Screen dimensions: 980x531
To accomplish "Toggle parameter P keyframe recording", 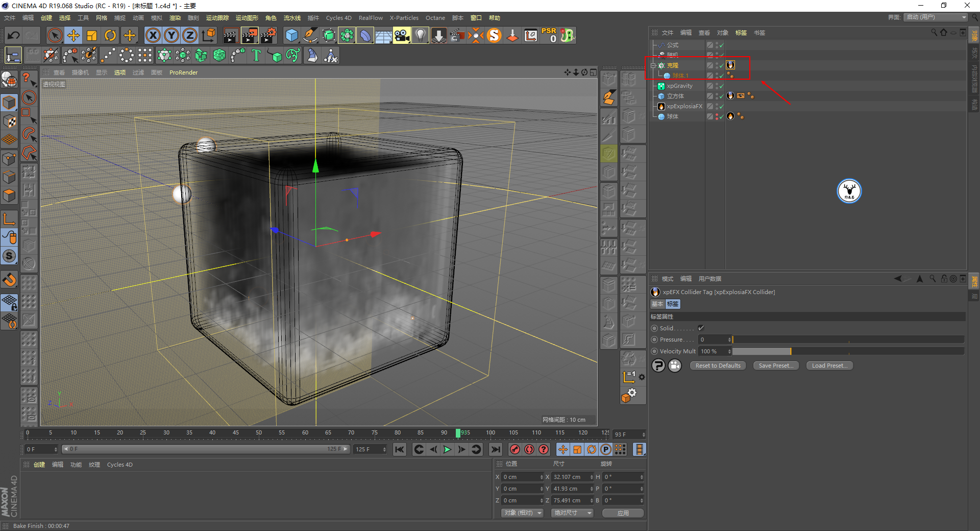I will (x=606, y=449).
